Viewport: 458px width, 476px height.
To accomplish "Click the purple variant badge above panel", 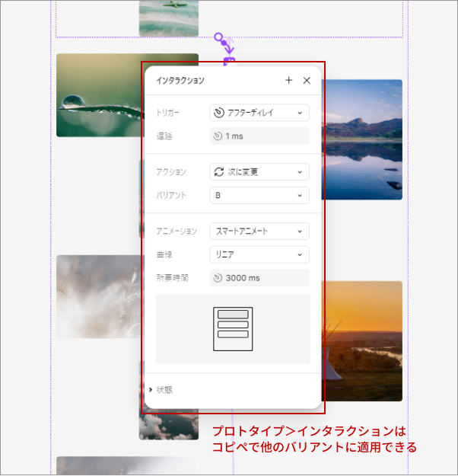I will point(229,61).
